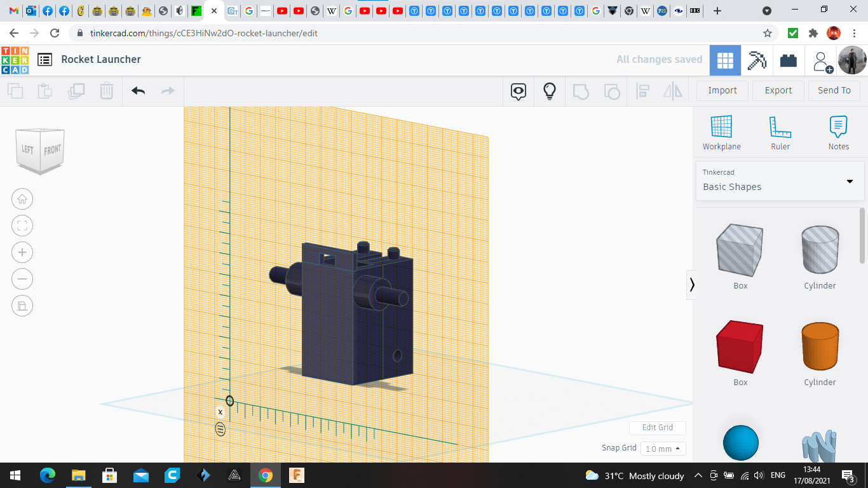Switch to 3D design grid view

725,60
